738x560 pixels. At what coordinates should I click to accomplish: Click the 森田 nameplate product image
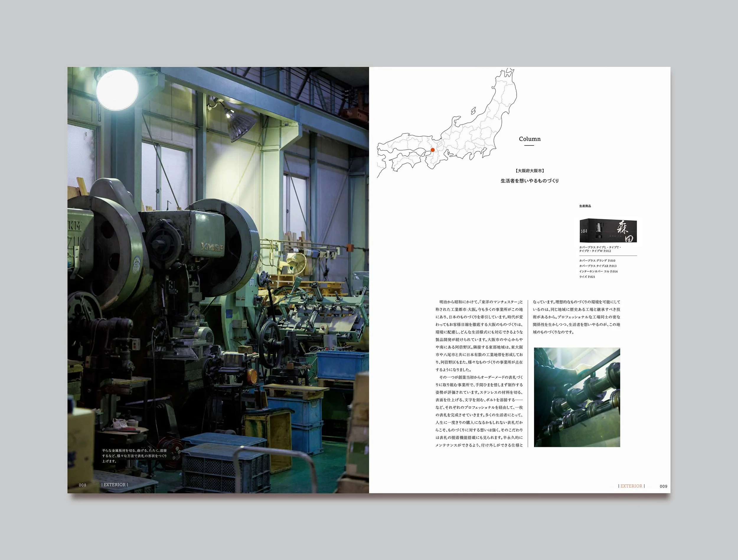[x=608, y=231]
